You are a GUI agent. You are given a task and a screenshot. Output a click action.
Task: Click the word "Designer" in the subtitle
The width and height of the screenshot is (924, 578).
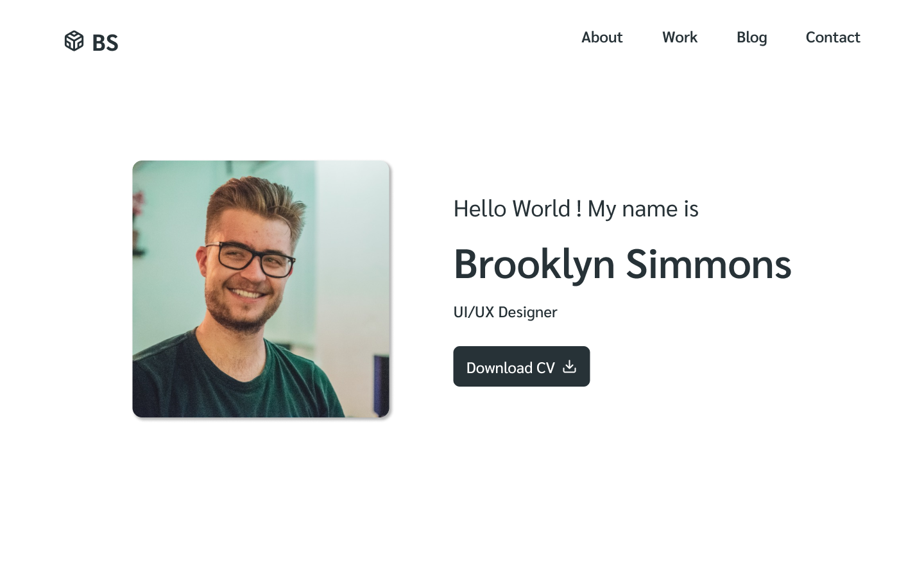tap(527, 312)
